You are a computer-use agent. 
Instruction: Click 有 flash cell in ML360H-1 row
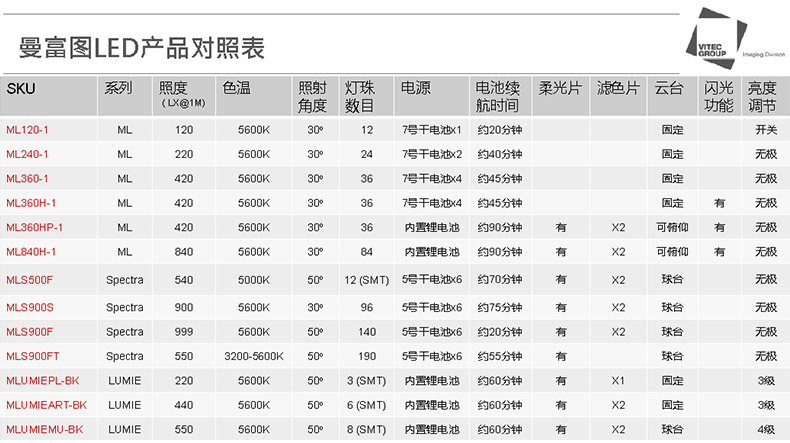[719, 203]
